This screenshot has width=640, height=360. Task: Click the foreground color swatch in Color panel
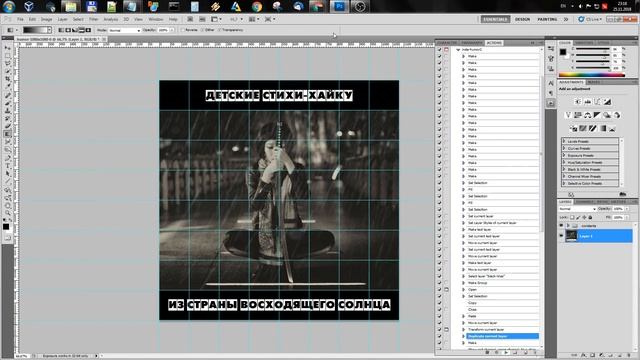click(x=563, y=52)
